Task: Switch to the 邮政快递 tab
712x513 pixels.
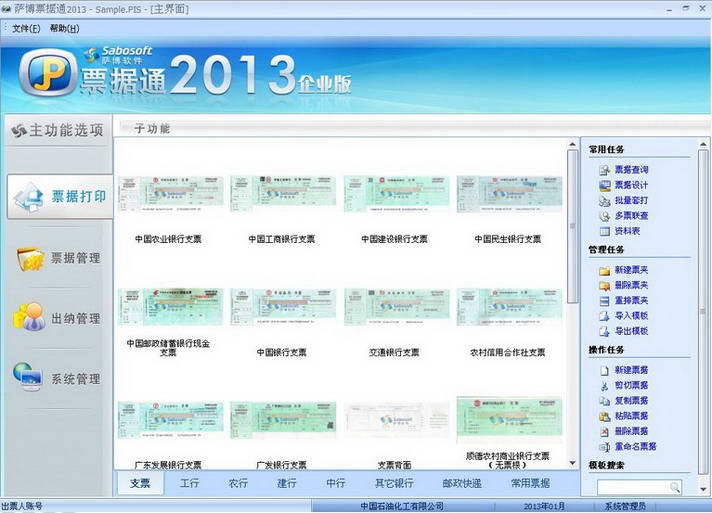Action: (462, 483)
